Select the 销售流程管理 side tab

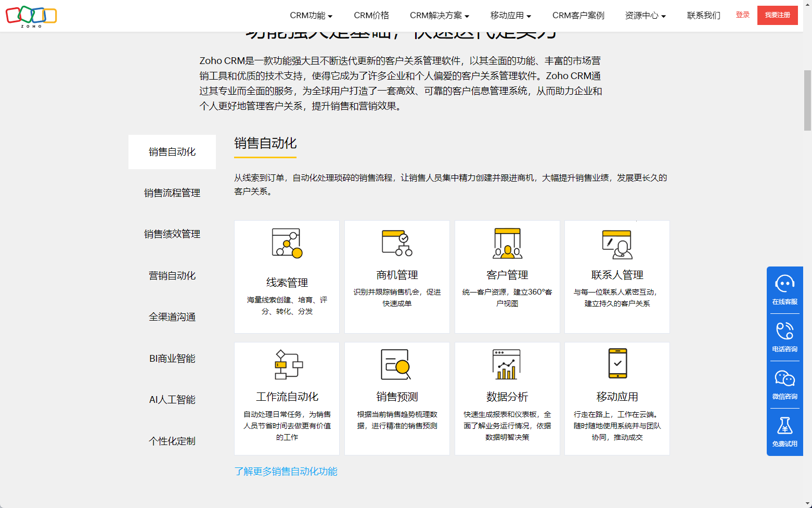(x=172, y=193)
